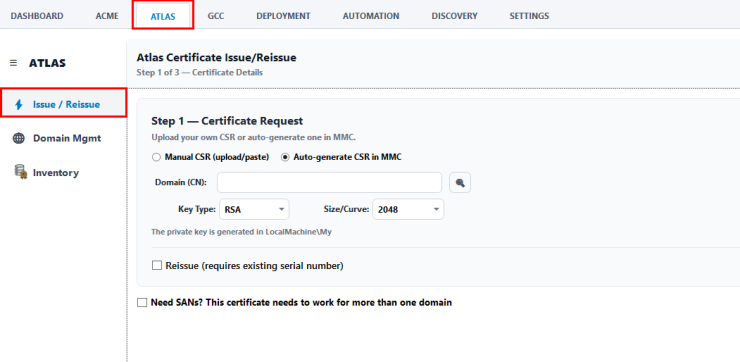
Task: Open the DISCOVERY tab
Action: pos(454,16)
